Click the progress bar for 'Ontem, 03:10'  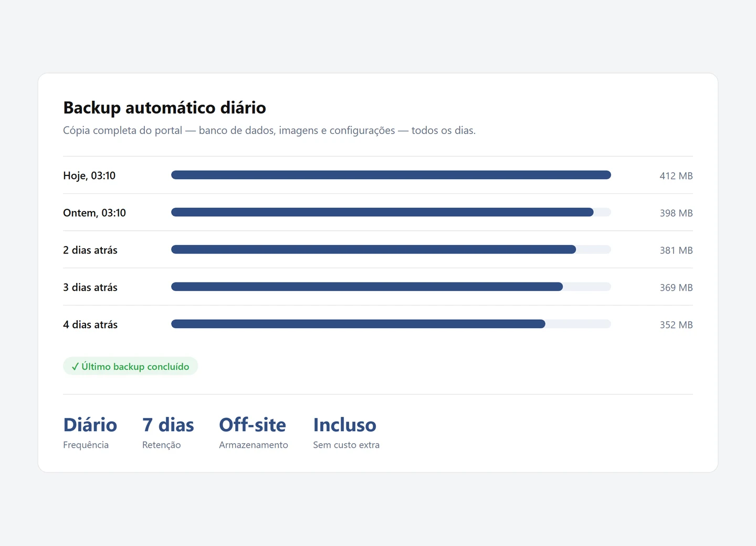[x=391, y=212]
